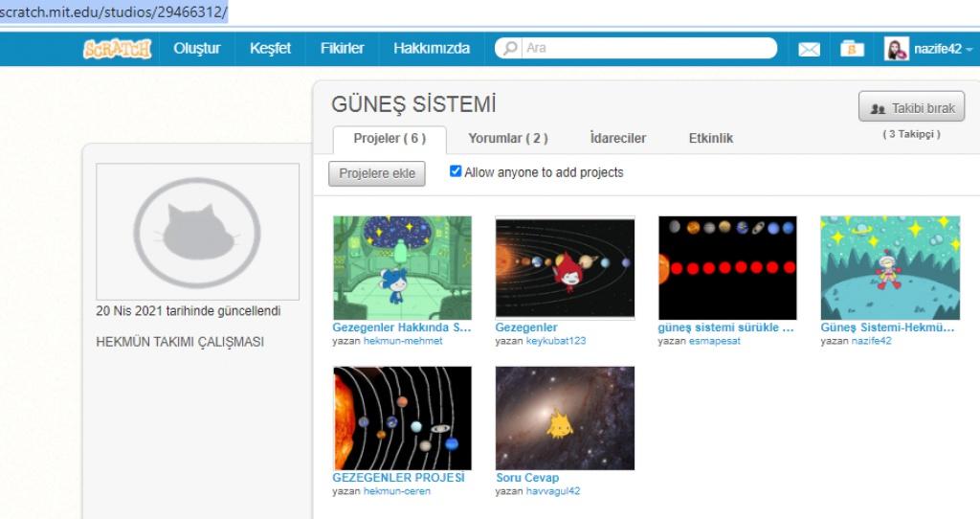The image size is (980, 519).
Task: Expand the nazife42 account dropdown
Action: [969, 50]
